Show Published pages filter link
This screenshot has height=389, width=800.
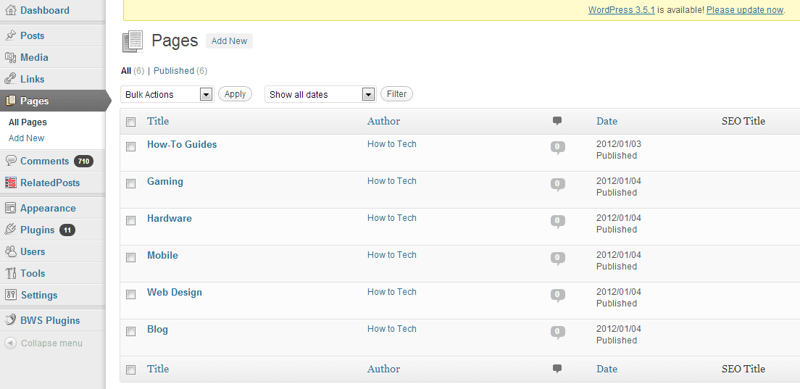(x=174, y=71)
